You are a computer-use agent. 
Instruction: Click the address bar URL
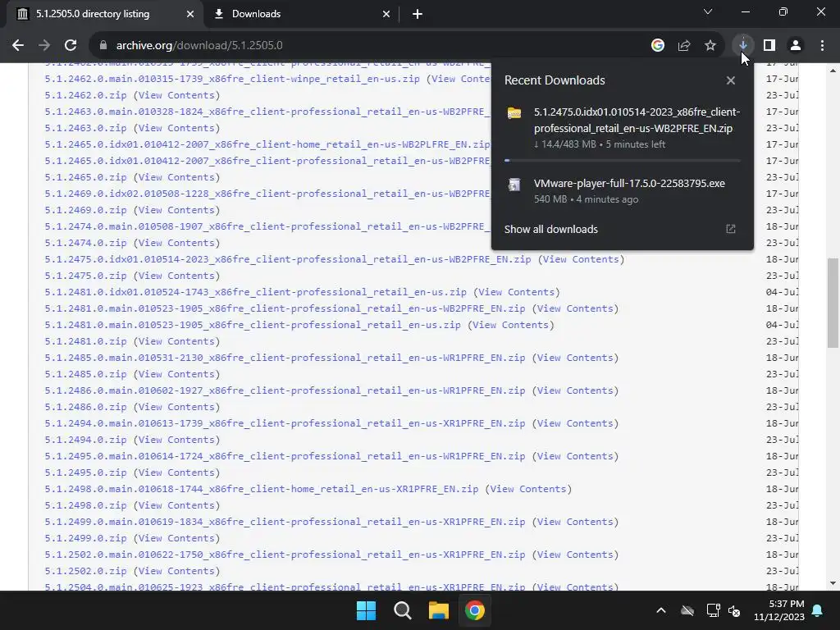tap(199, 46)
